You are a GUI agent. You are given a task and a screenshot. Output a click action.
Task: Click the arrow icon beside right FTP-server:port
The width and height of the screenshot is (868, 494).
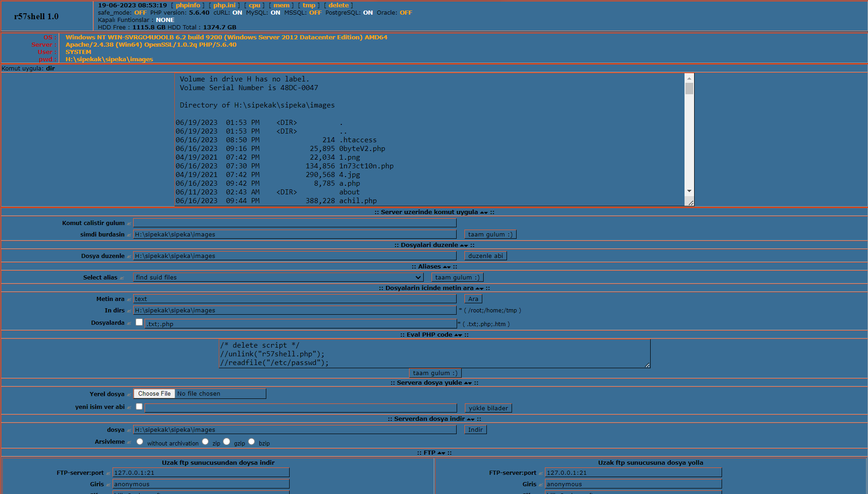coord(541,473)
